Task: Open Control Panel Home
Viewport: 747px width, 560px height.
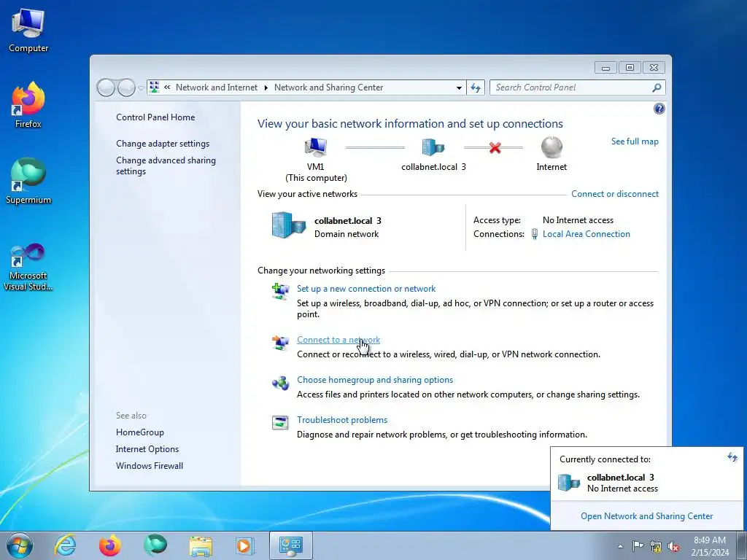Action: (x=155, y=117)
